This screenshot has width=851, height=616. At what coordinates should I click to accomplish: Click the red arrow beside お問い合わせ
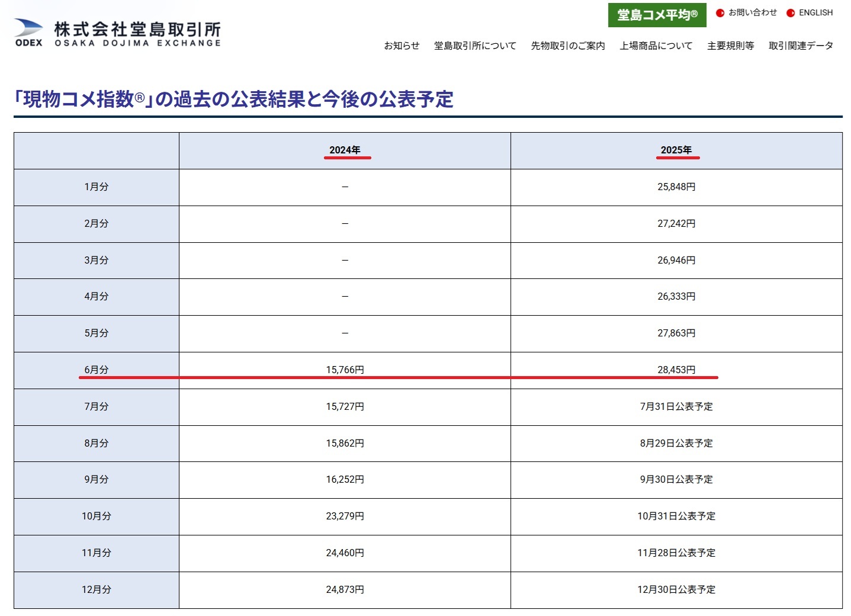720,13
